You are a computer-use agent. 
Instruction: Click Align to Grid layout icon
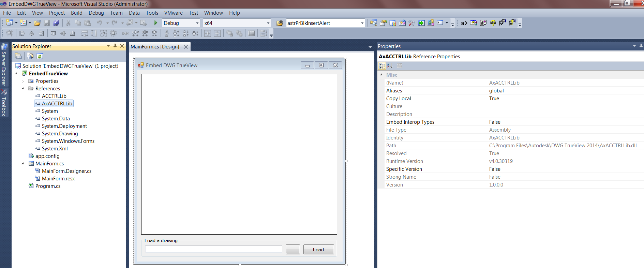10,33
